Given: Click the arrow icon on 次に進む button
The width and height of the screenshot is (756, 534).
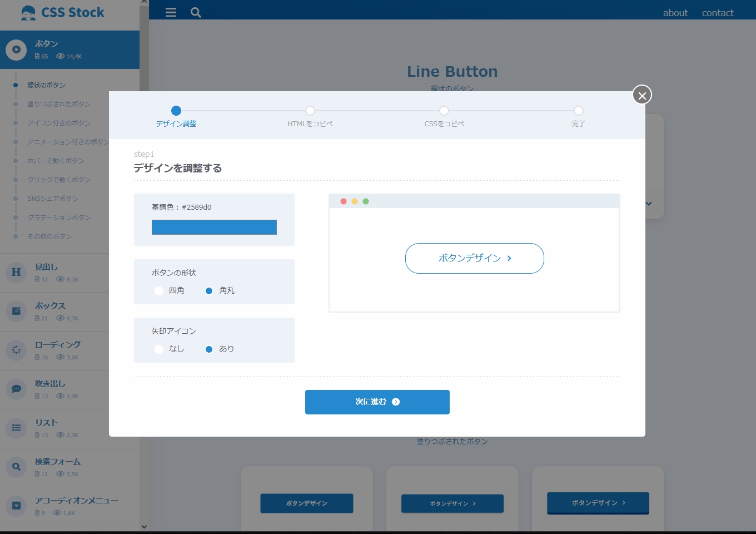Looking at the screenshot, I should (396, 402).
